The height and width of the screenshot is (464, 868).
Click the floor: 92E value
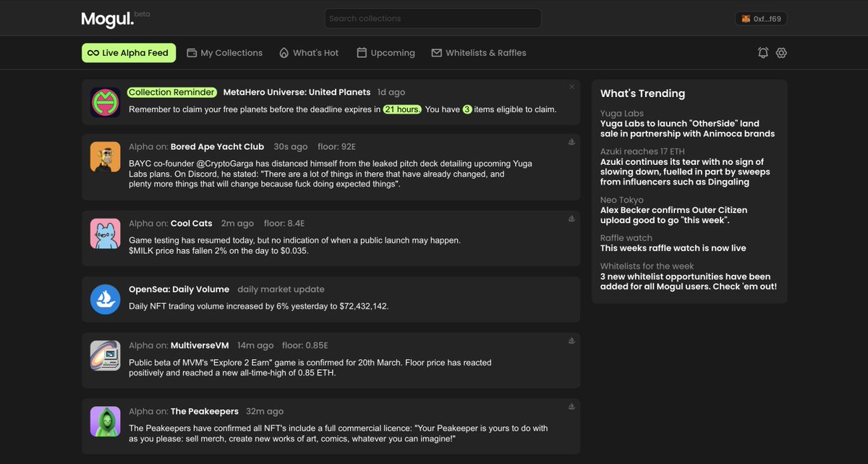coord(337,146)
